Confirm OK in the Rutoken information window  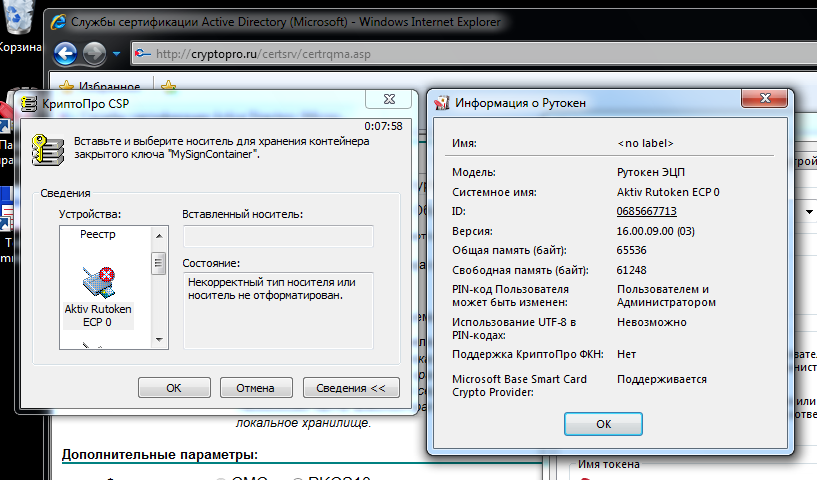click(603, 424)
